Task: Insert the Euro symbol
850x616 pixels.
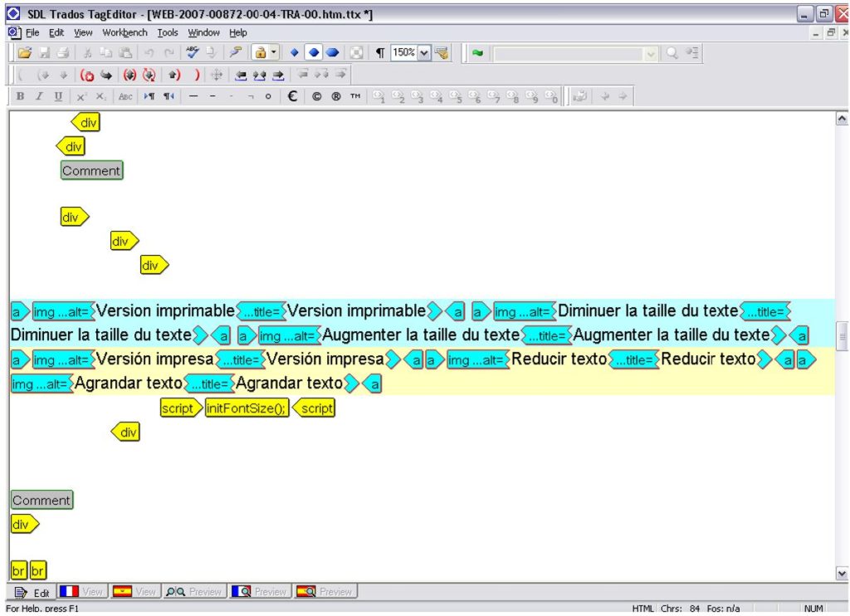Action: point(292,96)
